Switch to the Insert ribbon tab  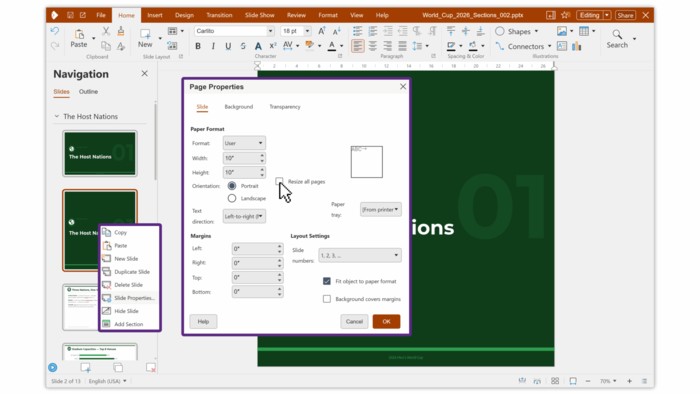[155, 15]
